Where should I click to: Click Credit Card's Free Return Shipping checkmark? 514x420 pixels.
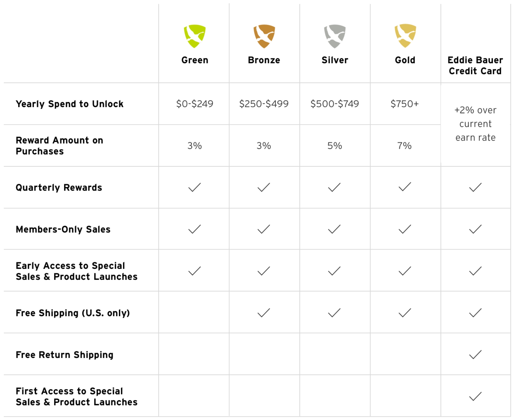(x=475, y=354)
